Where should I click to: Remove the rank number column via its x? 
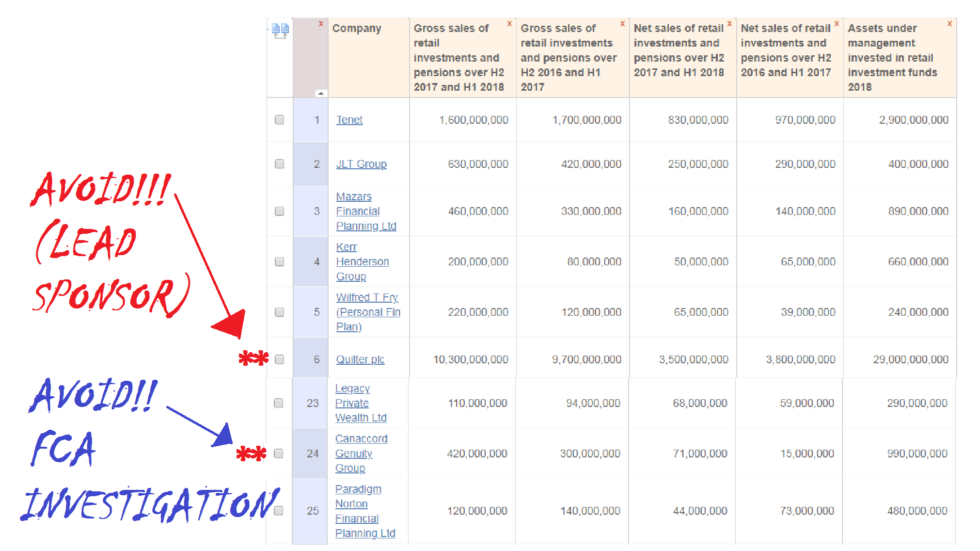tap(321, 23)
